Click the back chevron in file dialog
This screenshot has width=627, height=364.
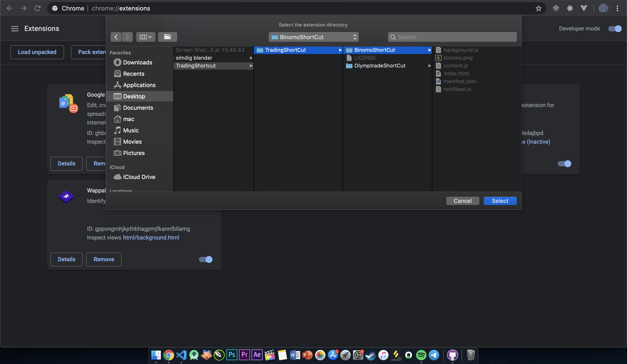pos(116,37)
